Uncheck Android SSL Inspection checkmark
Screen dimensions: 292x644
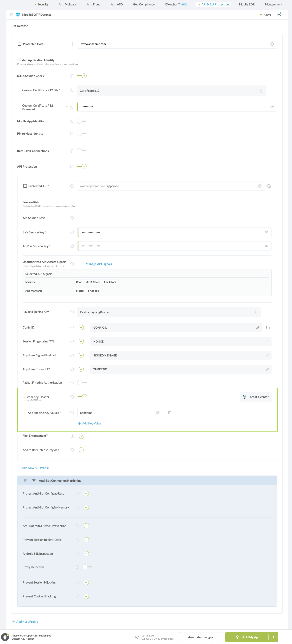coord(86,553)
